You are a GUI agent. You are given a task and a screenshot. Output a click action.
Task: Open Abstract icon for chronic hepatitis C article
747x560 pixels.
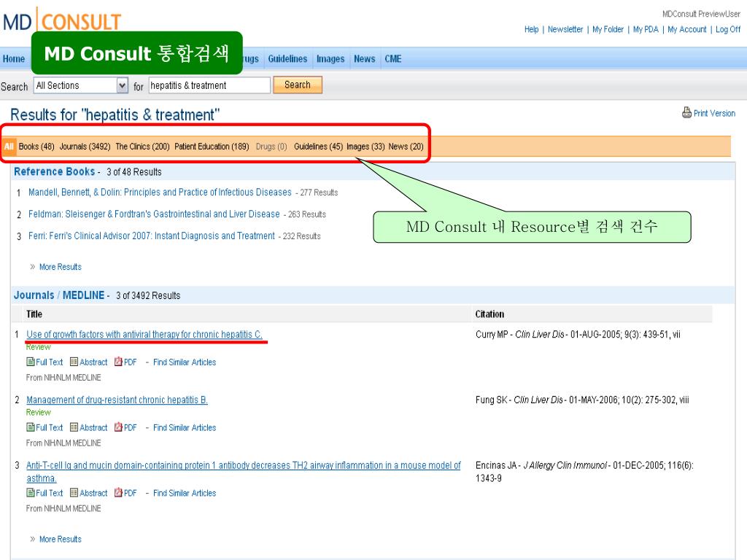pos(74,362)
